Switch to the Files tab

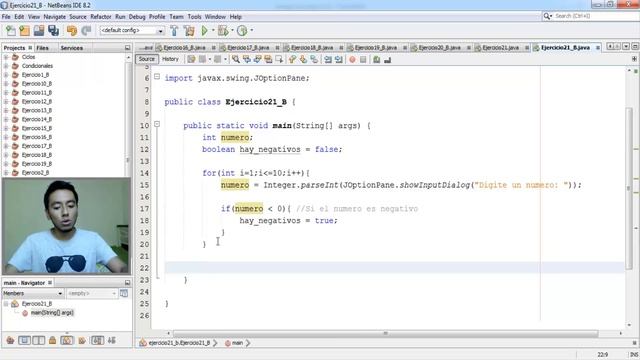pyautogui.click(x=42, y=48)
